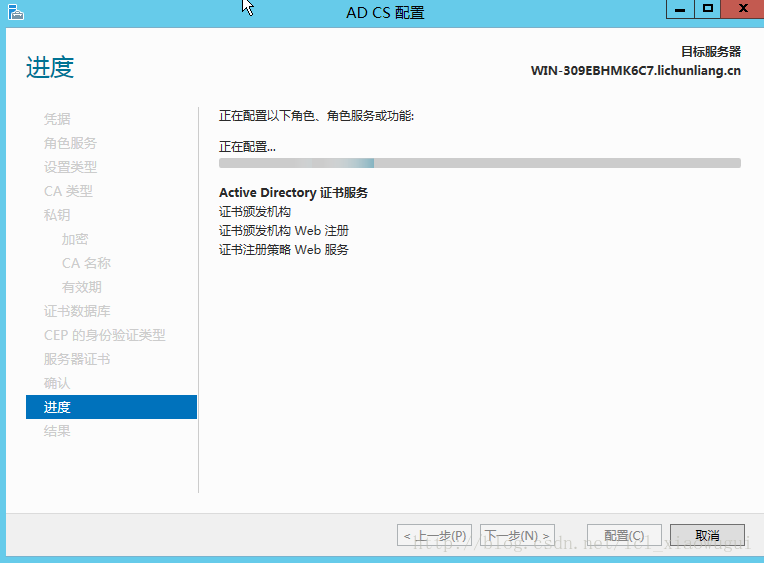Viewport: 764px width, 563px height.
Task: Click 证书颁发机构 Web 注册 entry
Action: tap(284, 231)
